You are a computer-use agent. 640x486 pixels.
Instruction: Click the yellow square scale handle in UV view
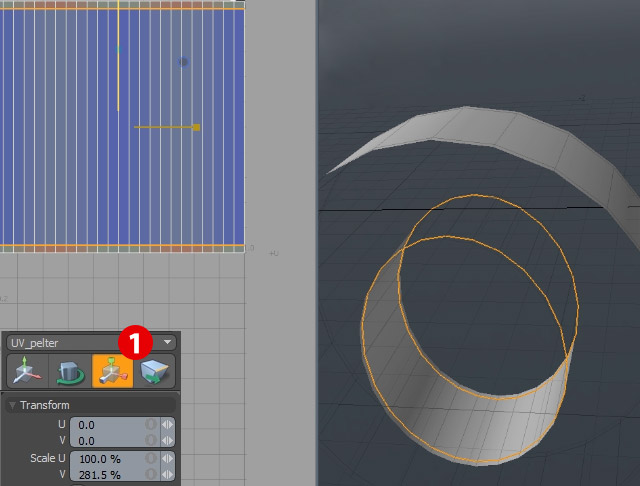tap(196, 127)
